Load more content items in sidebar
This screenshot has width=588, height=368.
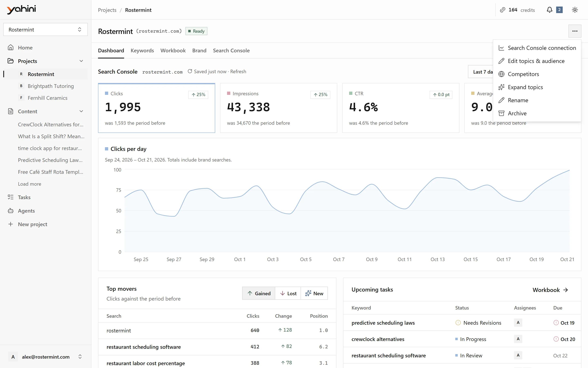pyautogui.click(x=29, y=184)
